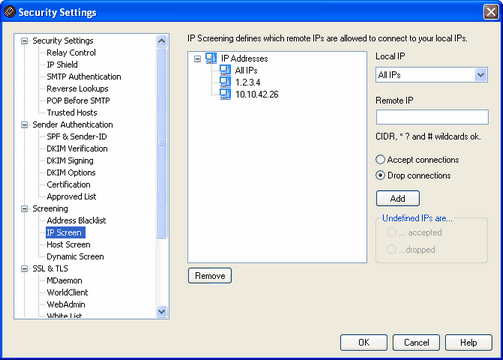Screen dimensions: 503x360
Task: Open Reverse Lookups page
Action: (77, 89)
